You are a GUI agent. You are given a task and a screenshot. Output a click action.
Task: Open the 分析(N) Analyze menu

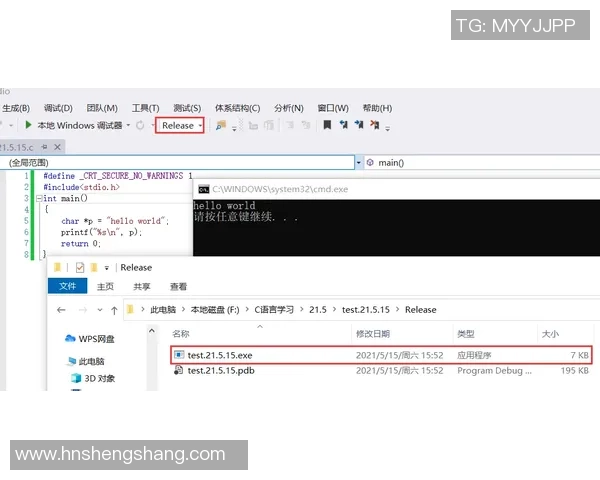tap(289, 108)
